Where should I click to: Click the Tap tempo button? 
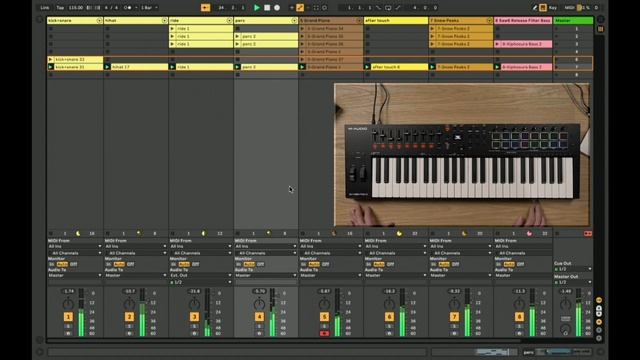pyautogui.click(x=60, y=7)
